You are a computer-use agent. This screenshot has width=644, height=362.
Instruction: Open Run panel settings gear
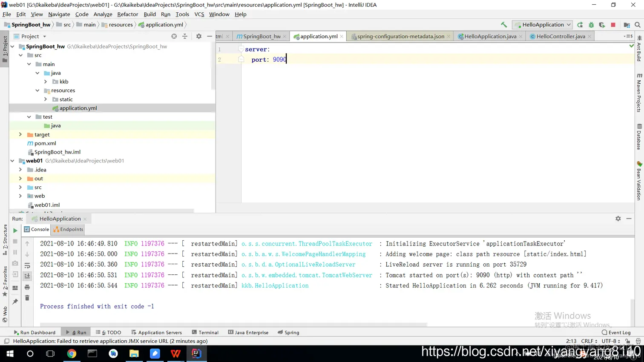click(x=618, y=219)
